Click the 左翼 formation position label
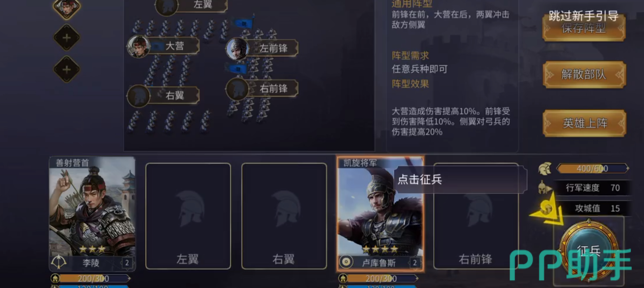The image size is (644, 288). pos(203,5)
